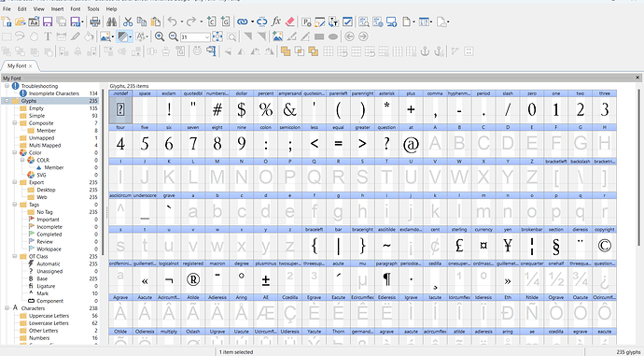Screen dimensions: 644x356
Task: Select the Empty glyphs category
Action: point(36,108)
